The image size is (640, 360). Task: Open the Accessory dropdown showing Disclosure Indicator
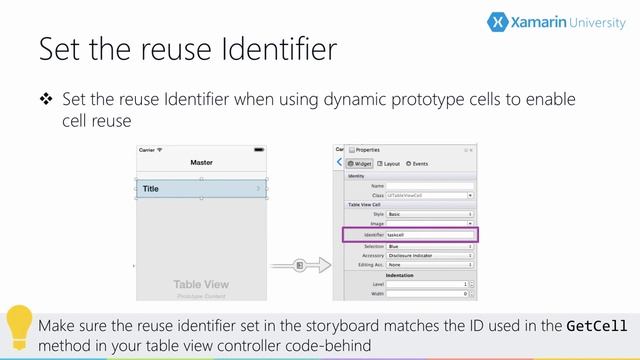coord(430,256)
